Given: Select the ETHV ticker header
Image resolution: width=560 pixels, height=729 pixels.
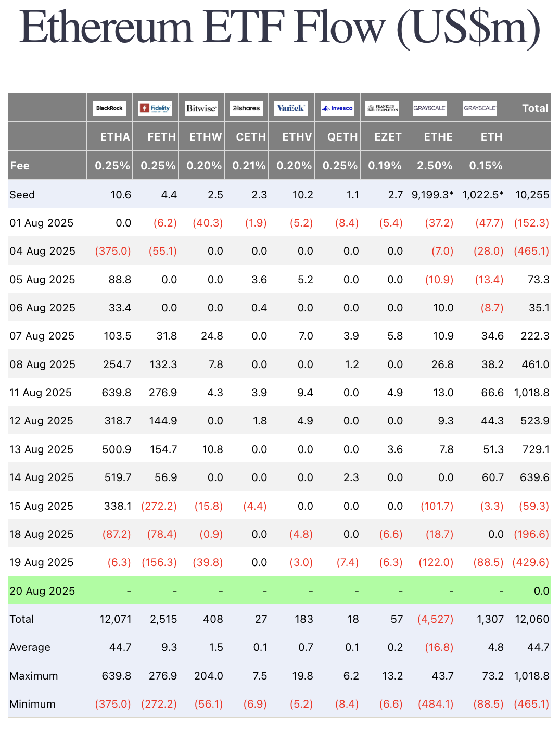Looking at the screenshot, I should coord(297,137).
